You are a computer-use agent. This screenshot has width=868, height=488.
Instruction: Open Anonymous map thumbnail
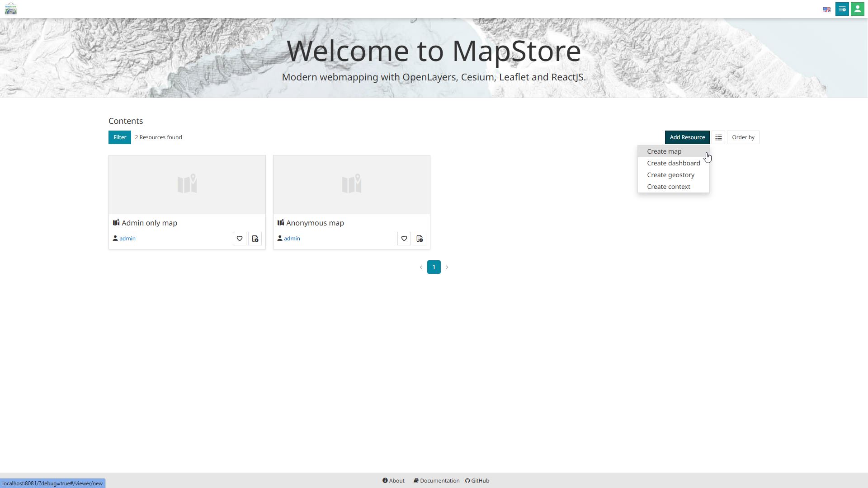click(352, 185)
